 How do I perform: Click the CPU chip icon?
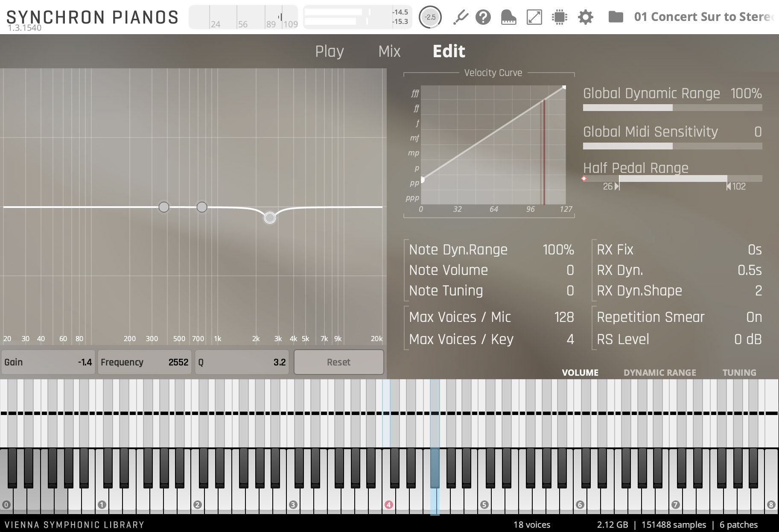(x=559, y=18)
